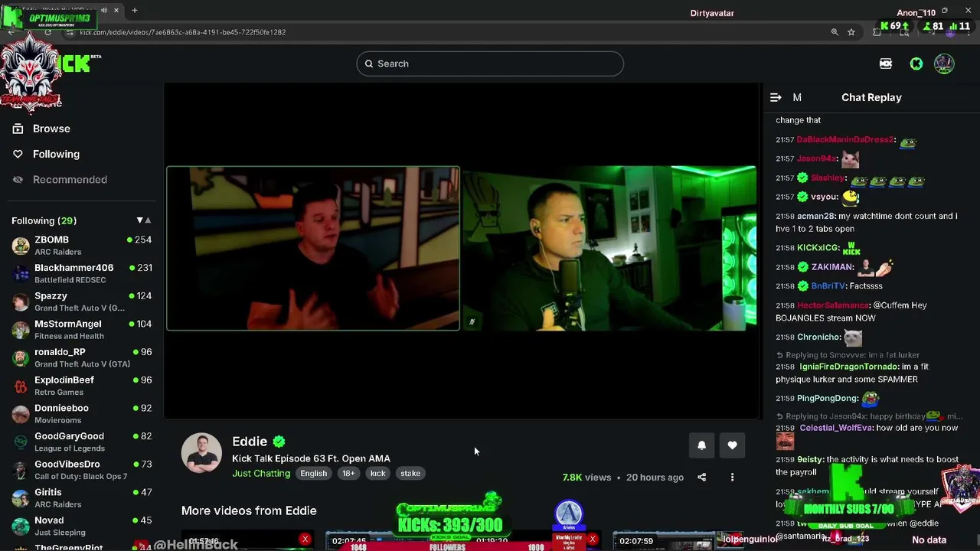Open Blackhammer406 channel in Following list

(x=81, y=273)
